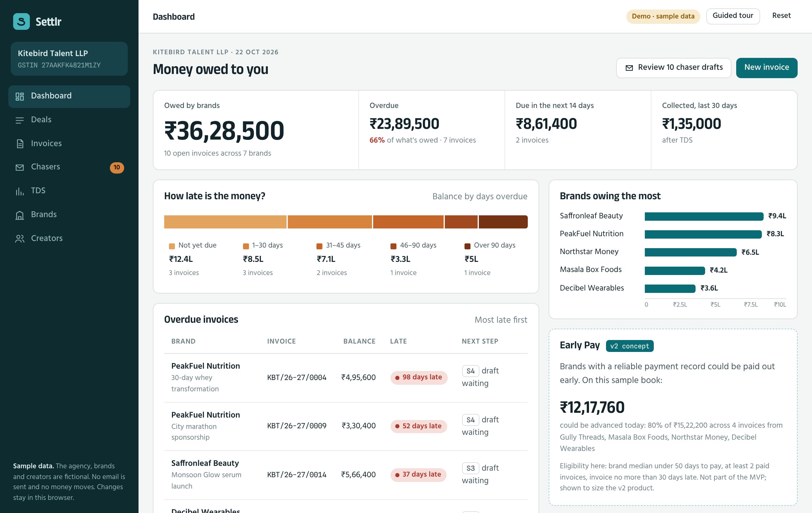Click the Northstar Money ₹6.5L bar
The width and height of the screenshot is (812, 513).
point(690,252)
